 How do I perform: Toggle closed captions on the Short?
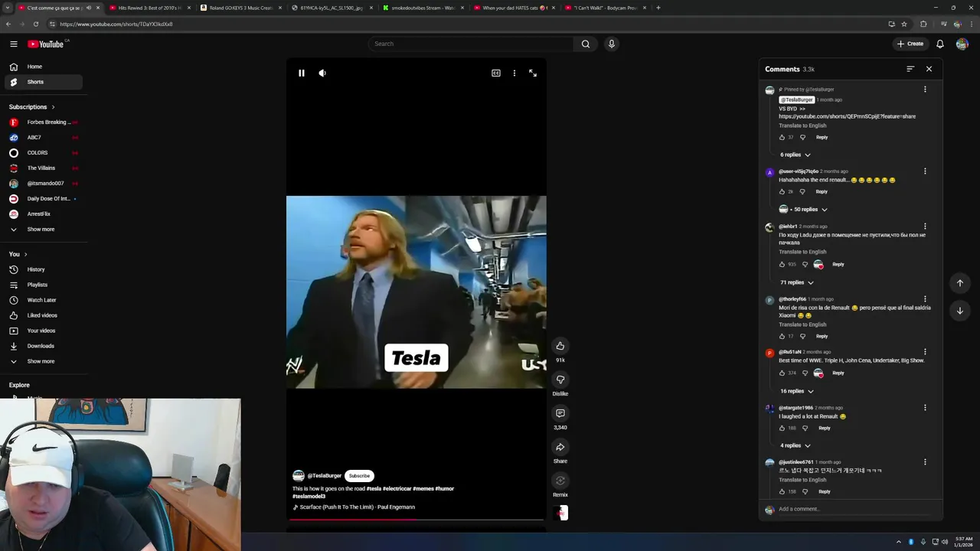click(x=496, y=73)
